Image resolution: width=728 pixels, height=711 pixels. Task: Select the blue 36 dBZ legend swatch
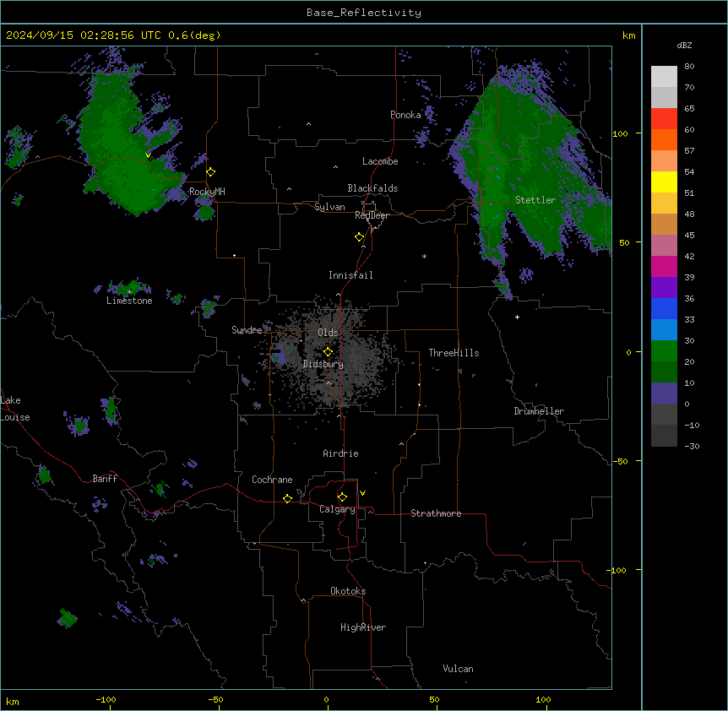click(x=664, y=308)
